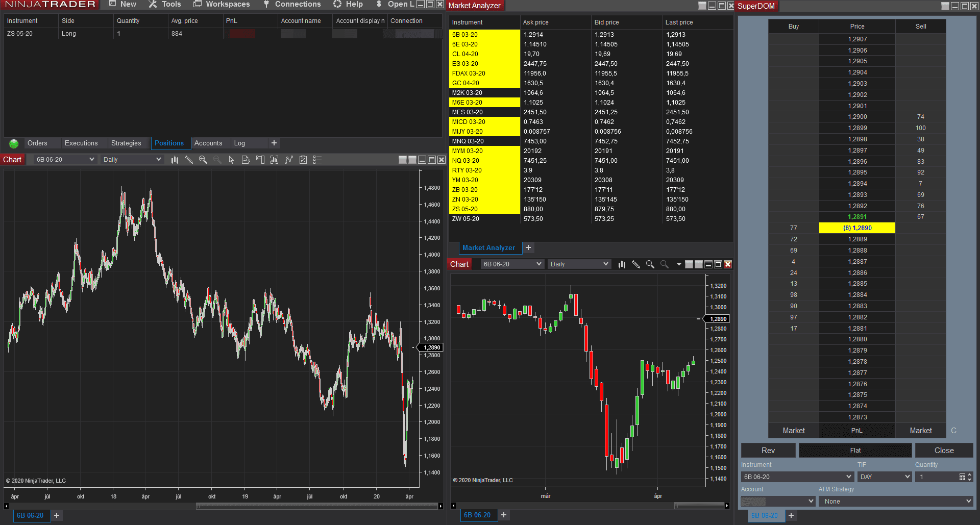The image size is (980, 525).
Task: Click the Flat button in the SuperDOM
Action: [x=855, y=450]
